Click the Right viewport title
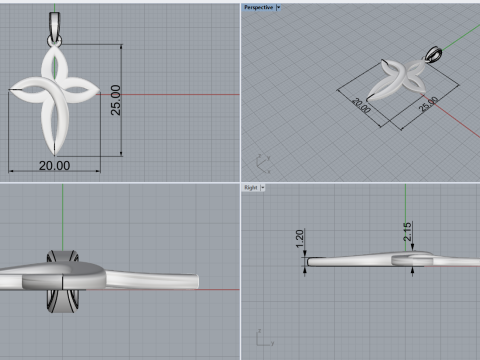 (251, 188)
